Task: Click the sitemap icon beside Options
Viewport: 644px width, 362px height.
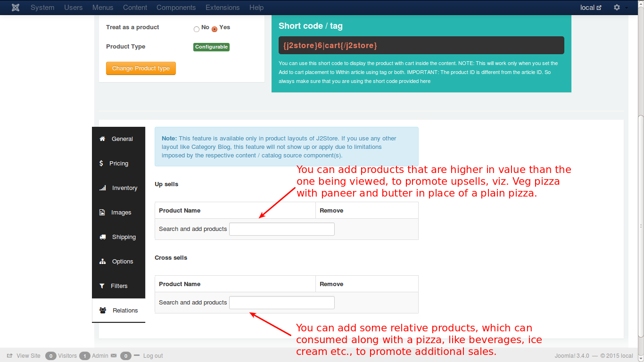Action: click(x=102, y=262)
